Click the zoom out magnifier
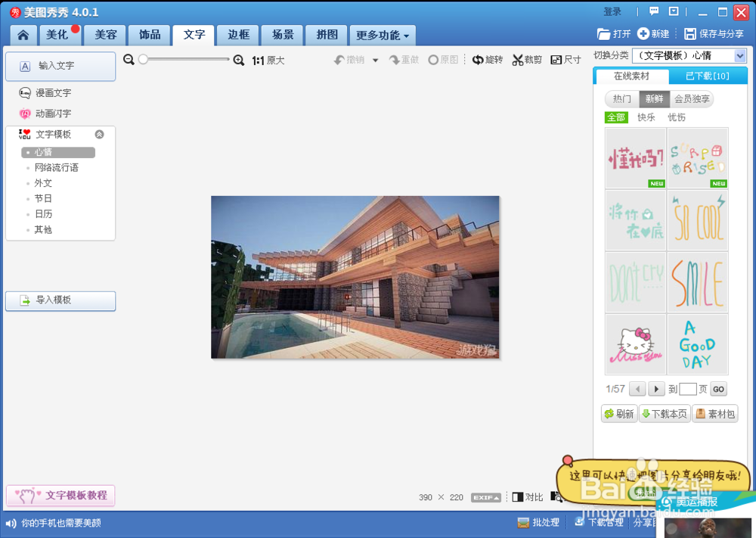This screenshot has width=756, height=538. point(129,59)
